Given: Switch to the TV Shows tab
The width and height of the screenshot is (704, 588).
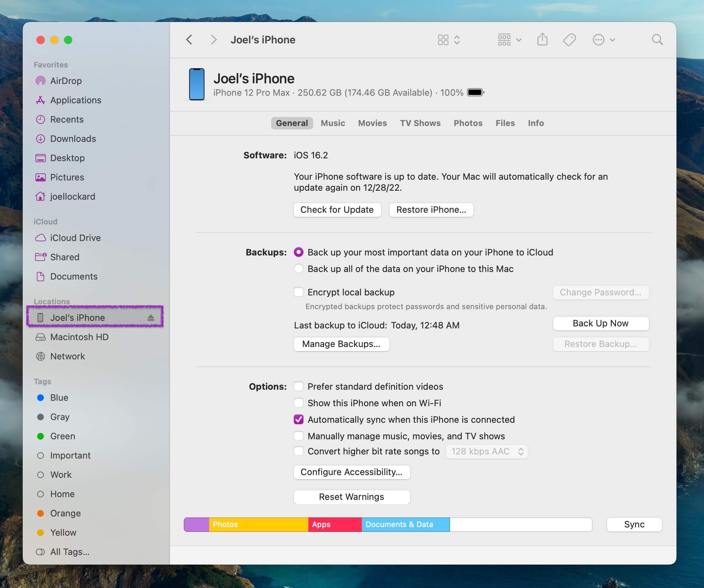Looking at the screenshot, I should 420,123.
